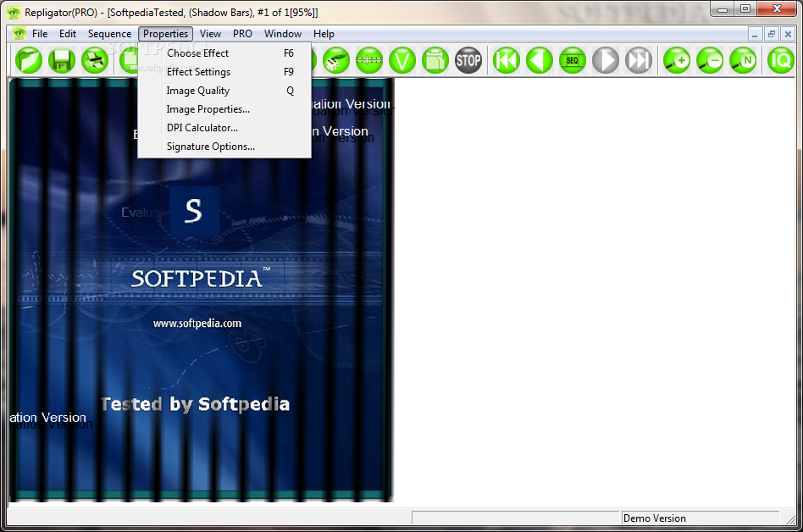803x532 pixels.
Task: Zoom out with magnifier minus icon
Action: [x=710, y=60]
